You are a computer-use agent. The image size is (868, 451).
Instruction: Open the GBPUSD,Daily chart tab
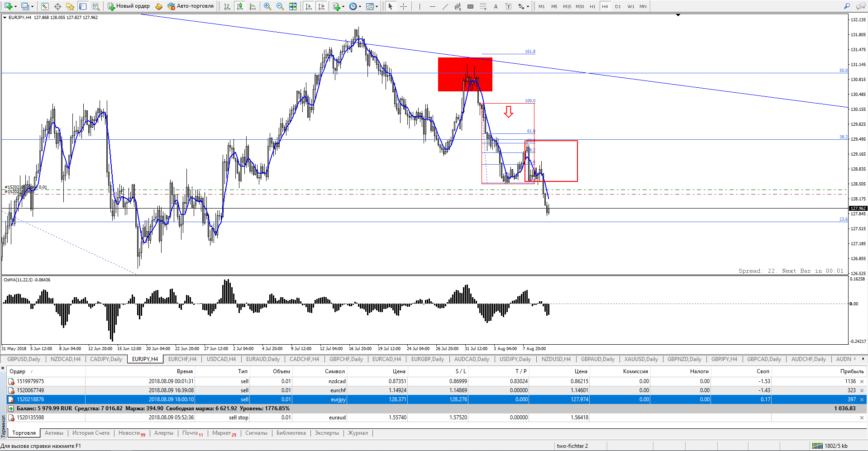[24, 359]
